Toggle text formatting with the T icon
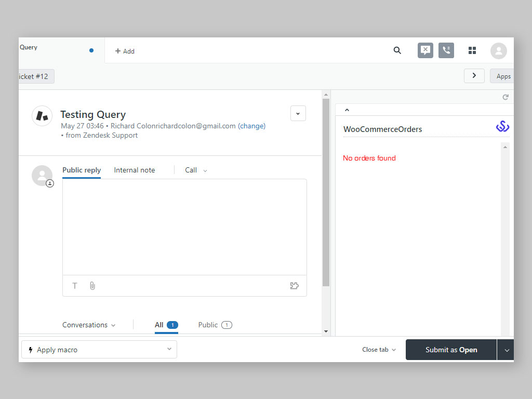The image size is (532, 399). click(75, 286)
